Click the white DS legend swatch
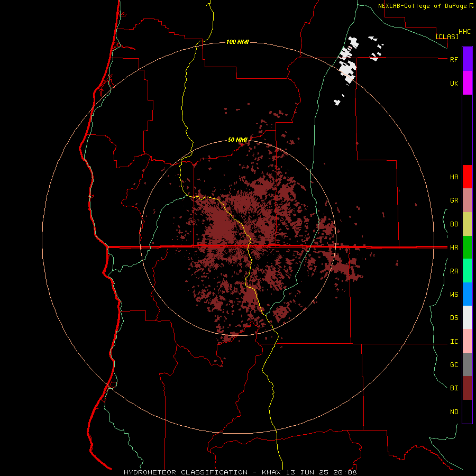The width and height of the screenshot is (476, 476). point(467,317)
